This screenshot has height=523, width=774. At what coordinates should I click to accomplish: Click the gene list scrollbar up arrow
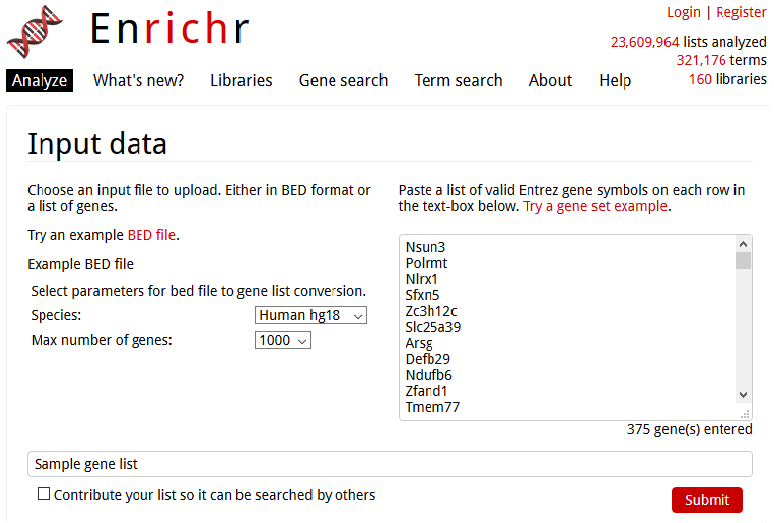[743, 244]
